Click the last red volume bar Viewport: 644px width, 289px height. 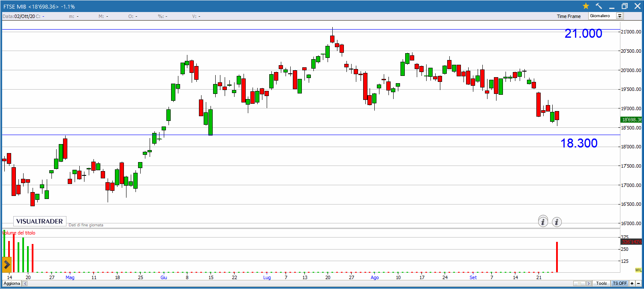pos(557,257)
